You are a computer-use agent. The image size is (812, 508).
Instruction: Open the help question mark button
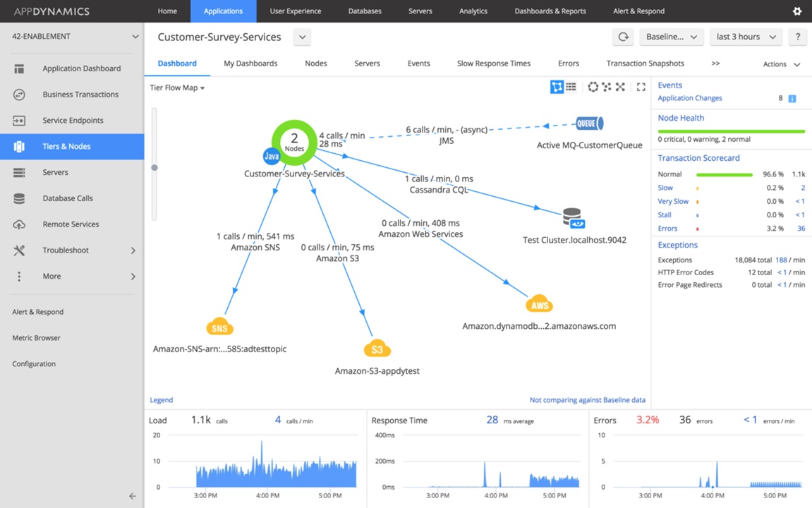point(797,37)
